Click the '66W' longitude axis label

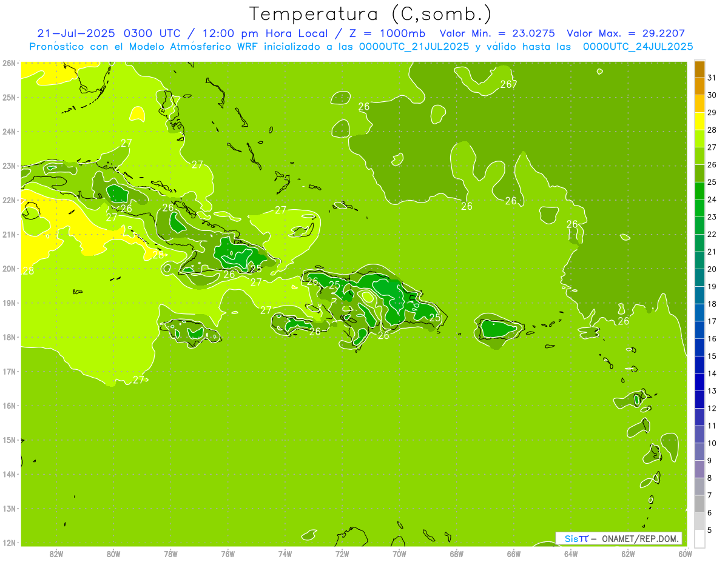point(514,554)
